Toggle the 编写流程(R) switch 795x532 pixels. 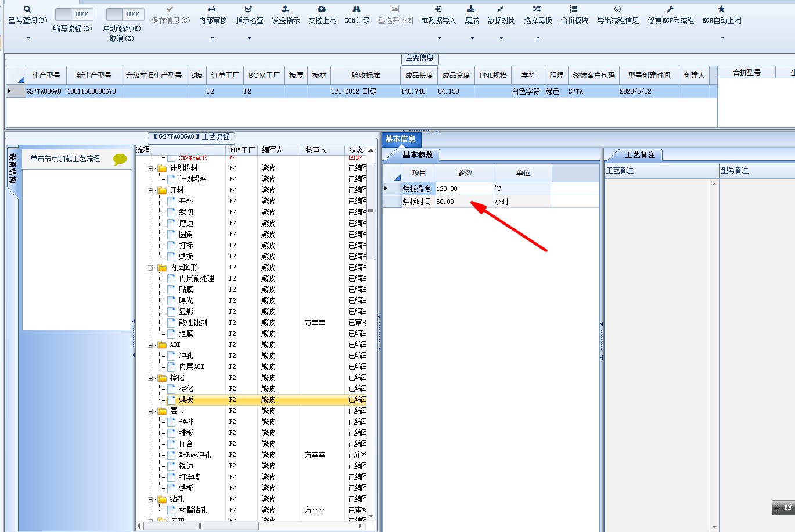point(74,14)
